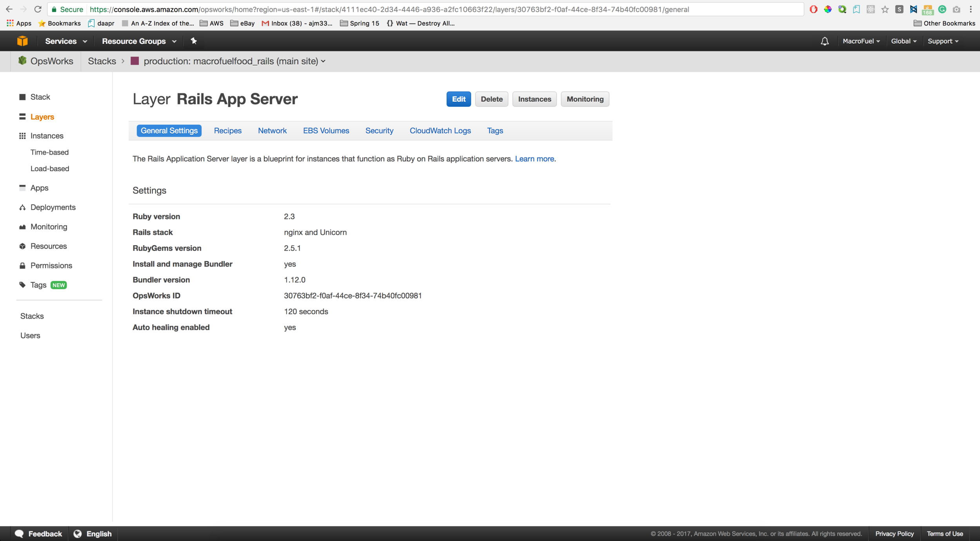This screenshot has width=980, height=541.
Task: Click the Stack icon in sidebar
Action: pyautogui.click(x=22, y=97)
